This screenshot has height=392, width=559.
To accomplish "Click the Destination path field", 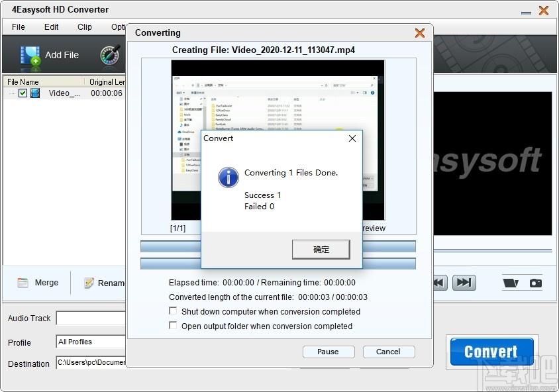I will pos(91,363).
